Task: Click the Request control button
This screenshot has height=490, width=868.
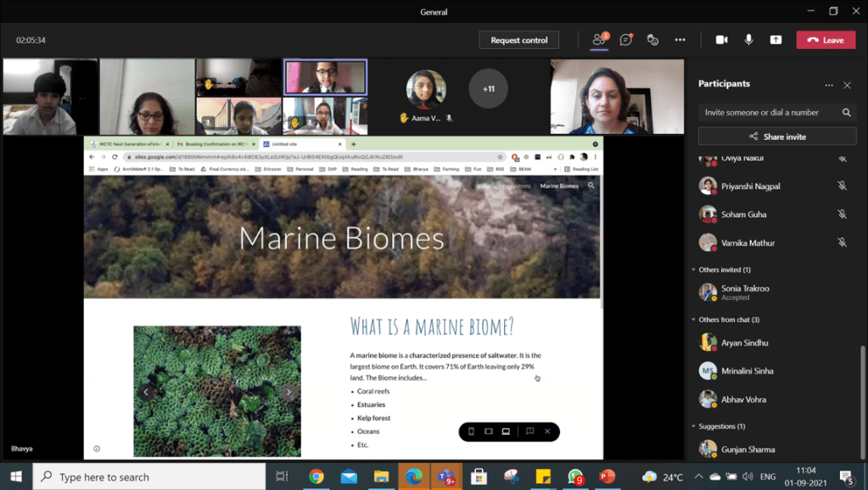Action: pyautogui.click(x=518, y=40)
